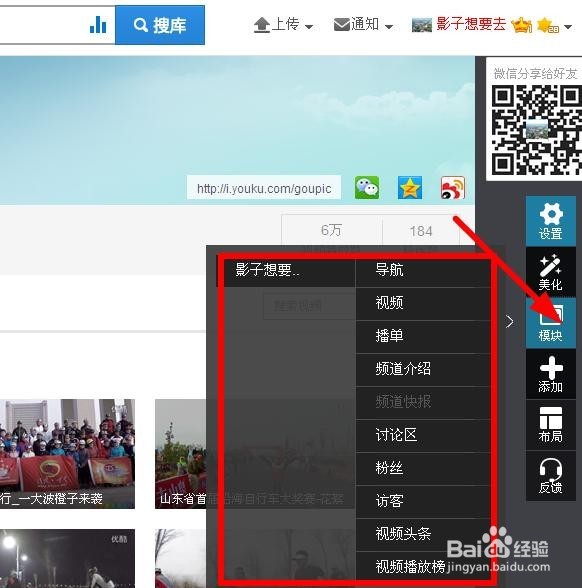Open the 布局 layout panel
Viewport: 582px width, 588px height.
pyautogui.click(x=550, y=425)
